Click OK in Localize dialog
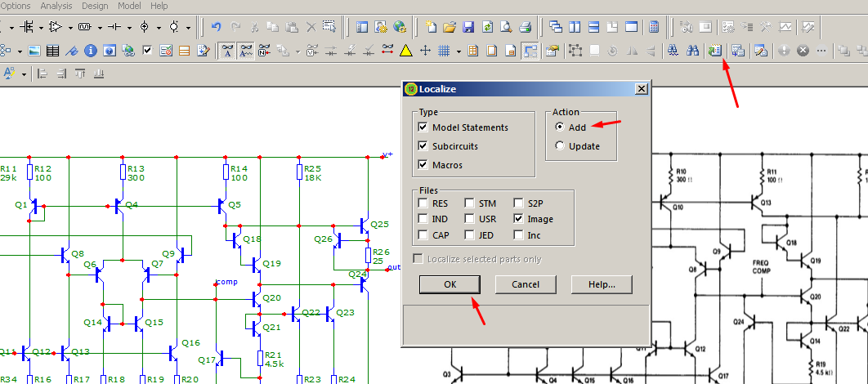Image resolution: width=868 pixels, height=384 pixels. (x=450, y=284)
